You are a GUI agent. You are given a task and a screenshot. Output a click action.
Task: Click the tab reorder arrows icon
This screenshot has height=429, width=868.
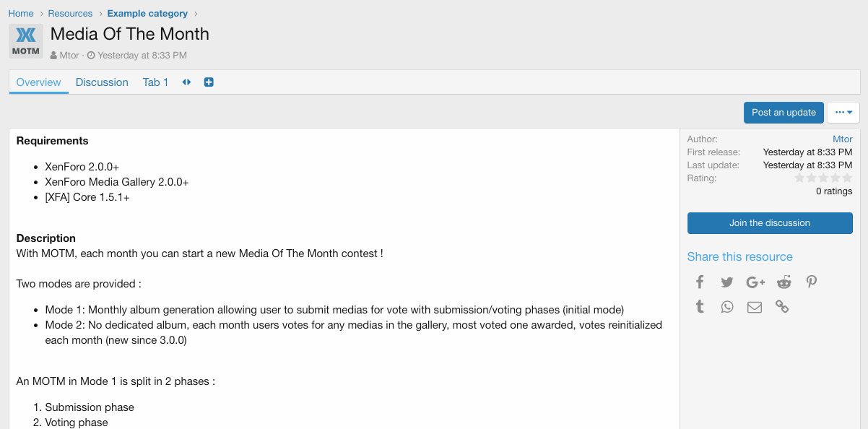pos(186,82)
